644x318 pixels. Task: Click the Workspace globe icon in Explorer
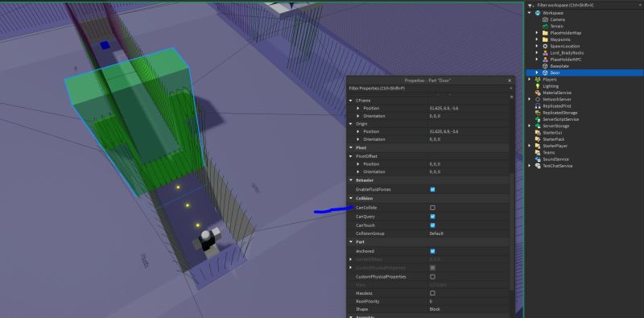(x=538, y=13)
